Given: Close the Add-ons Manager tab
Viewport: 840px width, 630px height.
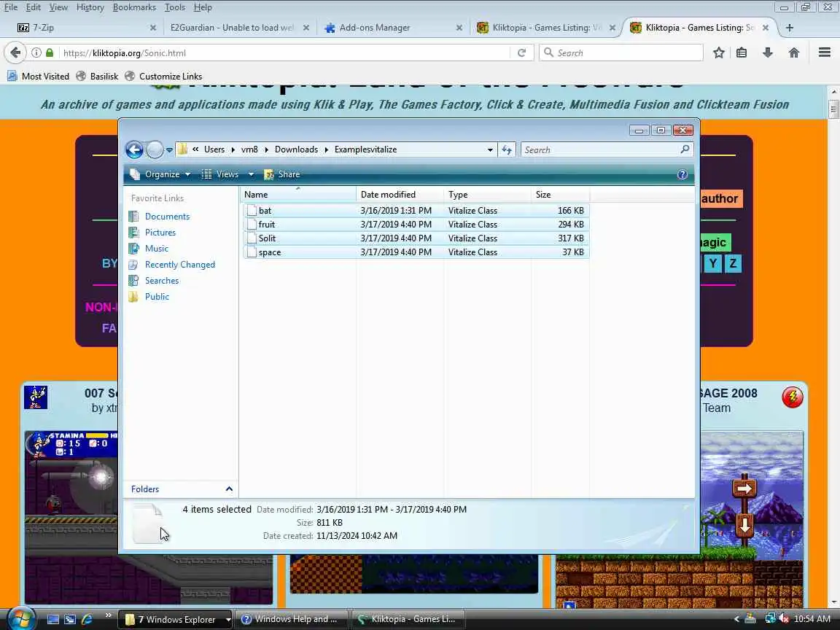Looking at the screenshot, I should (x=459, y=28).
